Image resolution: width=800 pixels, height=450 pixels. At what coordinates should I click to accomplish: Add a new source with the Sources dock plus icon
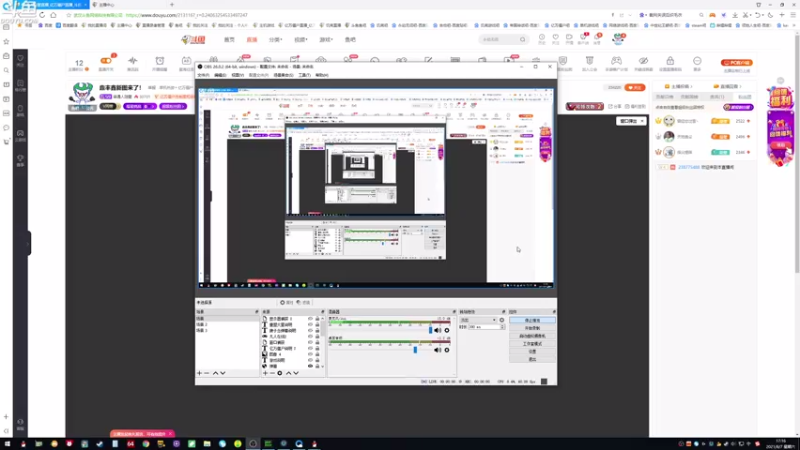coord(265,373)
